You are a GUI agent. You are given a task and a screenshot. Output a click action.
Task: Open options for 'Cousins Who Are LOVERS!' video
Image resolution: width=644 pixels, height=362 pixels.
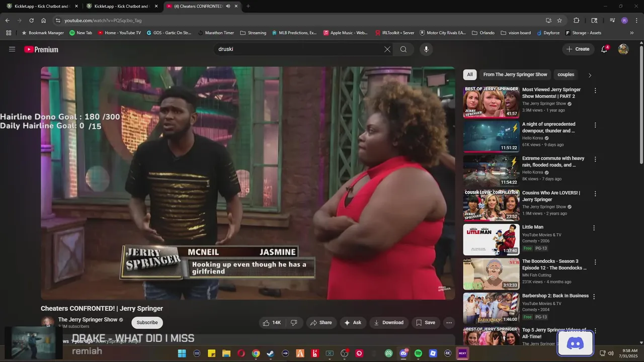(595, 194)
